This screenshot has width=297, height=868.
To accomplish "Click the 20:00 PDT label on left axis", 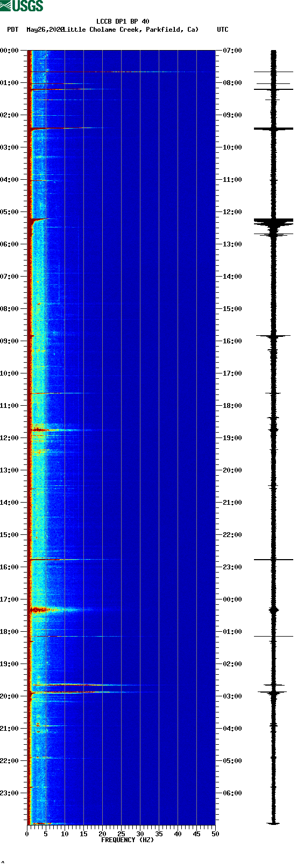I will click(10, 696).
